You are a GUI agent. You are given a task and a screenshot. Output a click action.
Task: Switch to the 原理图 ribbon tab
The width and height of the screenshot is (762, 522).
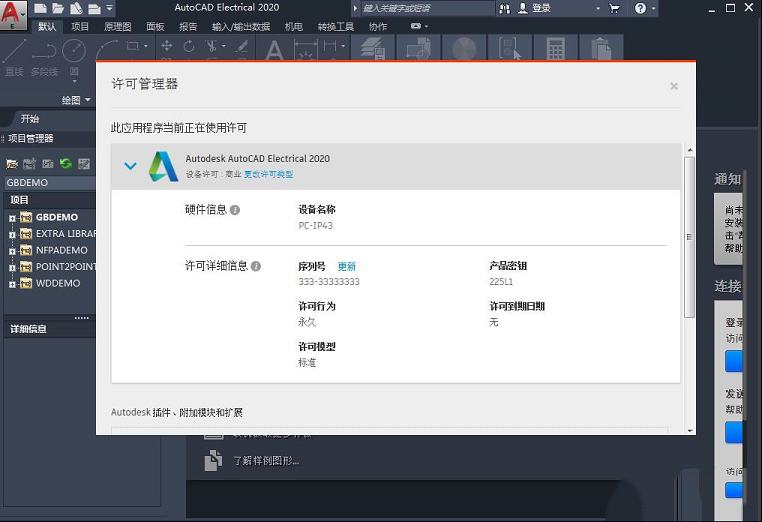(117, 27)
